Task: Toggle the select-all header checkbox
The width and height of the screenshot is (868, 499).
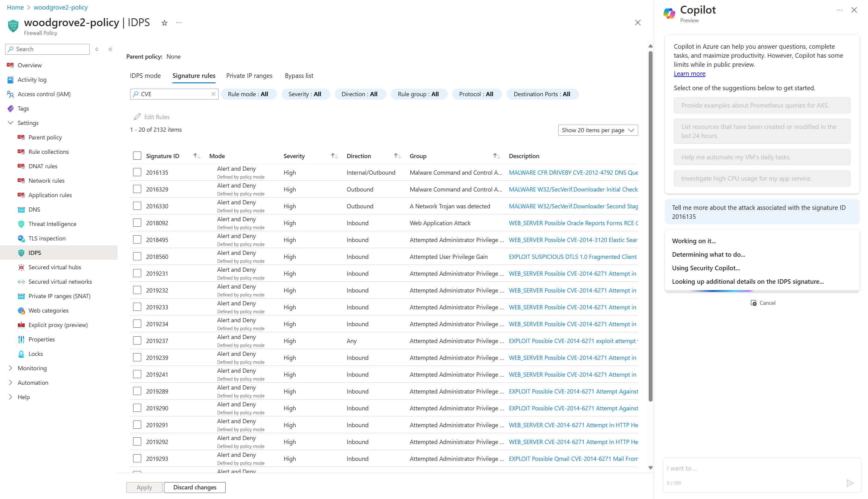Action: coord(137,156)
